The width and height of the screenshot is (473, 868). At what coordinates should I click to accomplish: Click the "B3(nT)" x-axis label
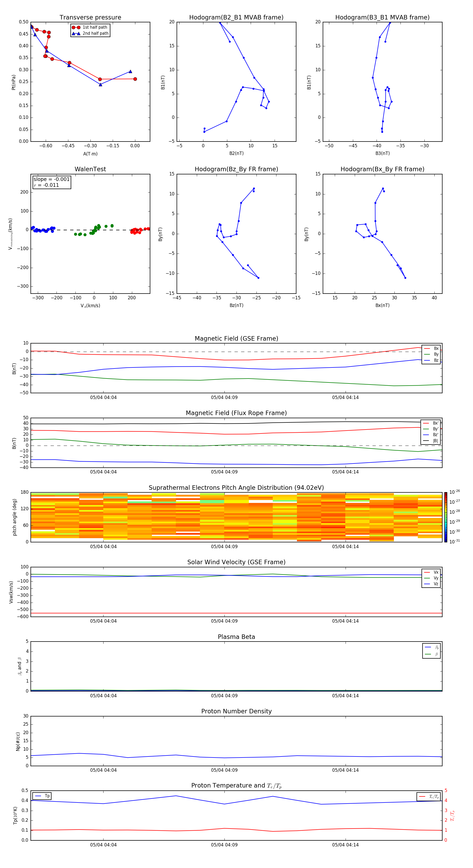click(x=382, y=153)
